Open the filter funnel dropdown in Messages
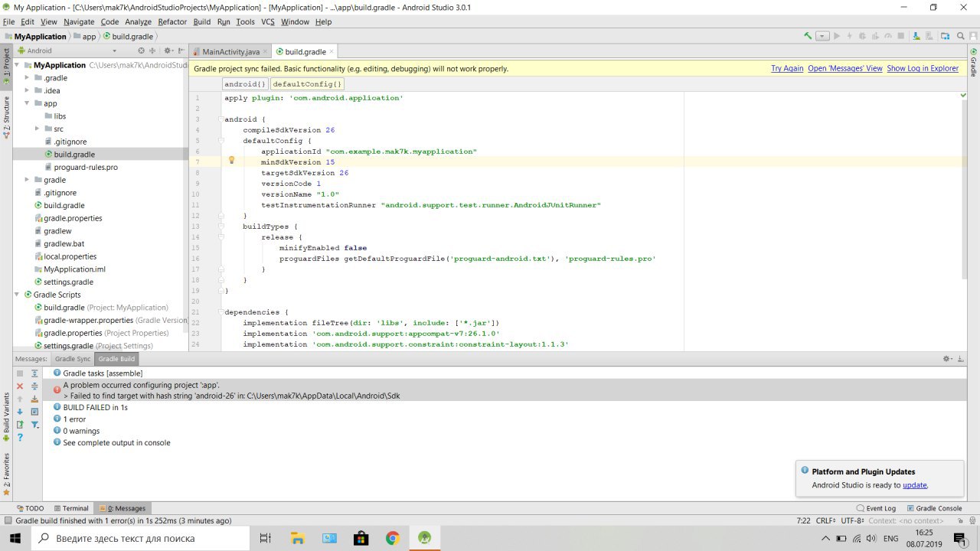This screenshot has height=551, width=980. click(34, 425)
